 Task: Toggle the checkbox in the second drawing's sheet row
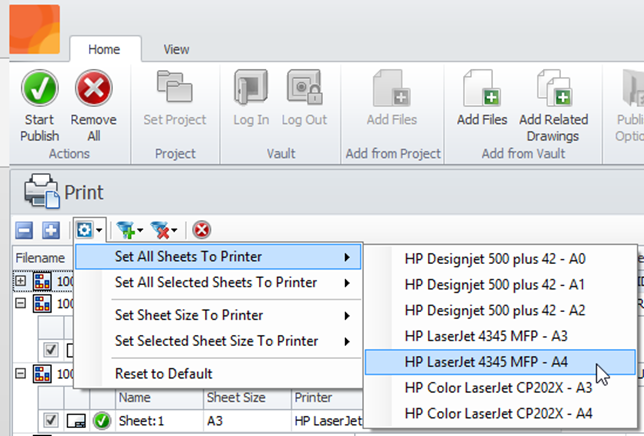pyautogui.click(x=51, y=350)
